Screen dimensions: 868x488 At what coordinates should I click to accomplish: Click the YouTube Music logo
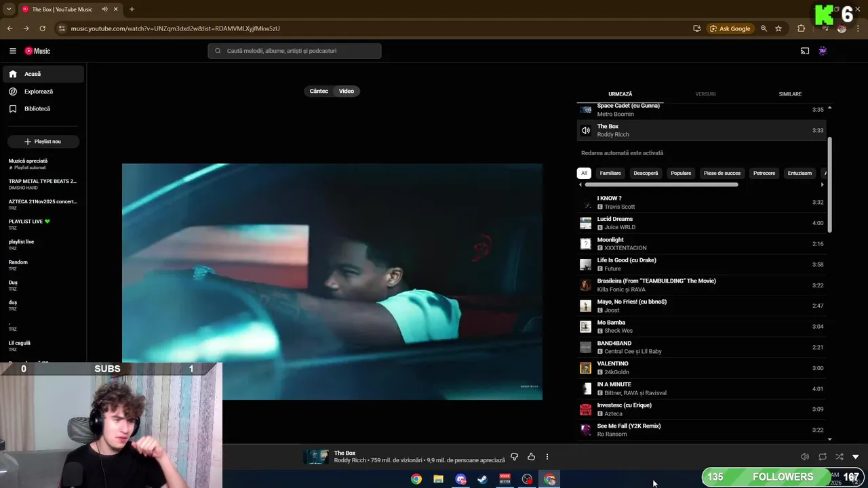[37, 51]
